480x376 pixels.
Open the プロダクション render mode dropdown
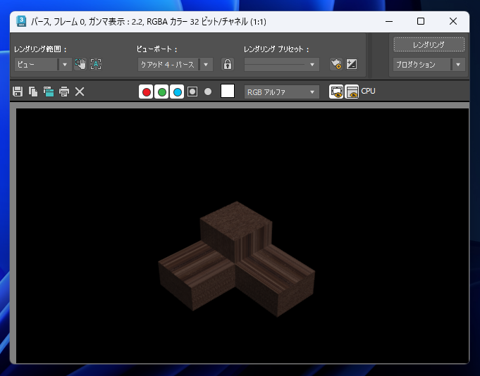point(429,65)
